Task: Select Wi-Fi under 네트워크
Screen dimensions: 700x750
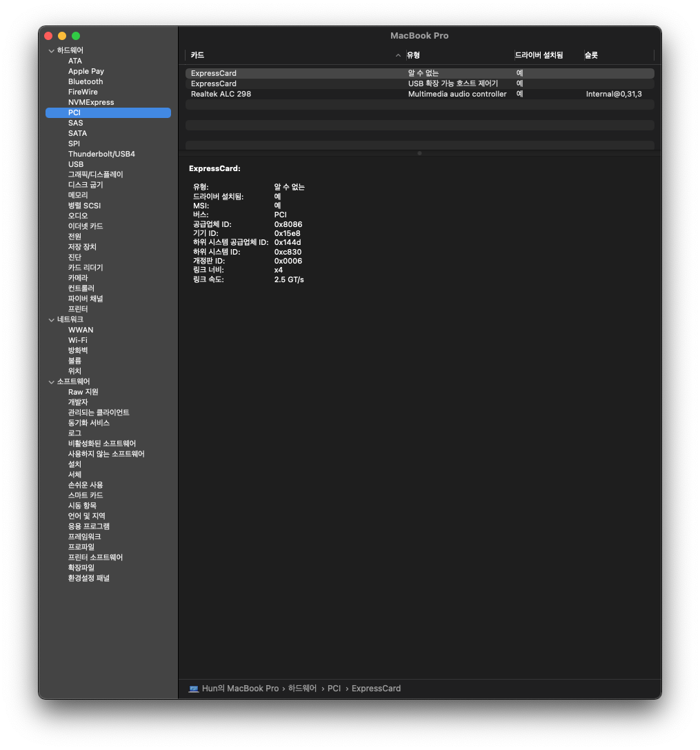Action: tap(78, 341)
